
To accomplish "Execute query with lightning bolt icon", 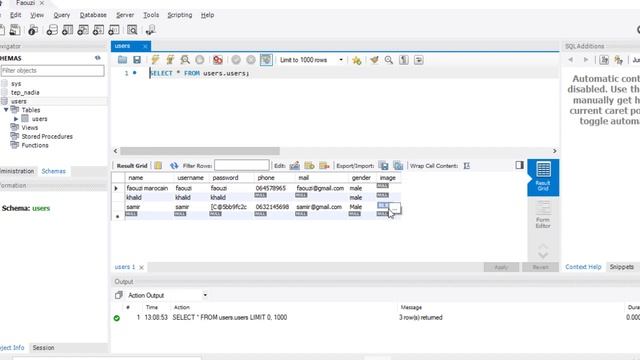I will coord(155,60).
